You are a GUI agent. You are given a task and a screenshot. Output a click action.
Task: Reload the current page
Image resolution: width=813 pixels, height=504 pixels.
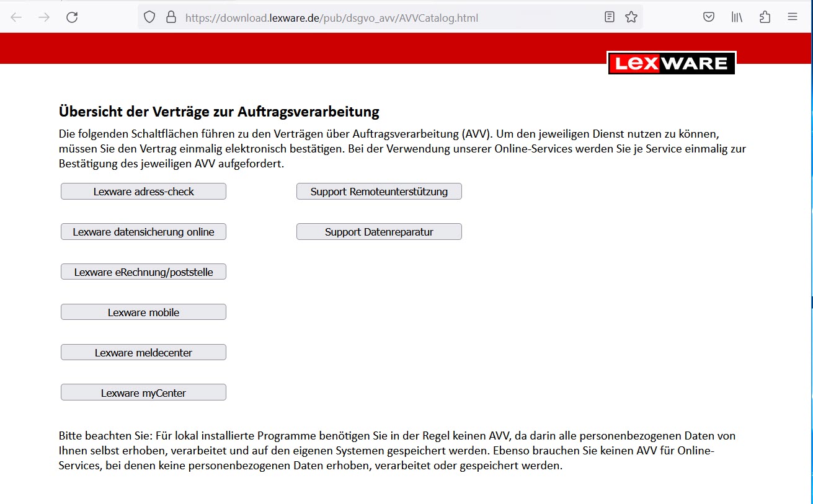point(72,17)
